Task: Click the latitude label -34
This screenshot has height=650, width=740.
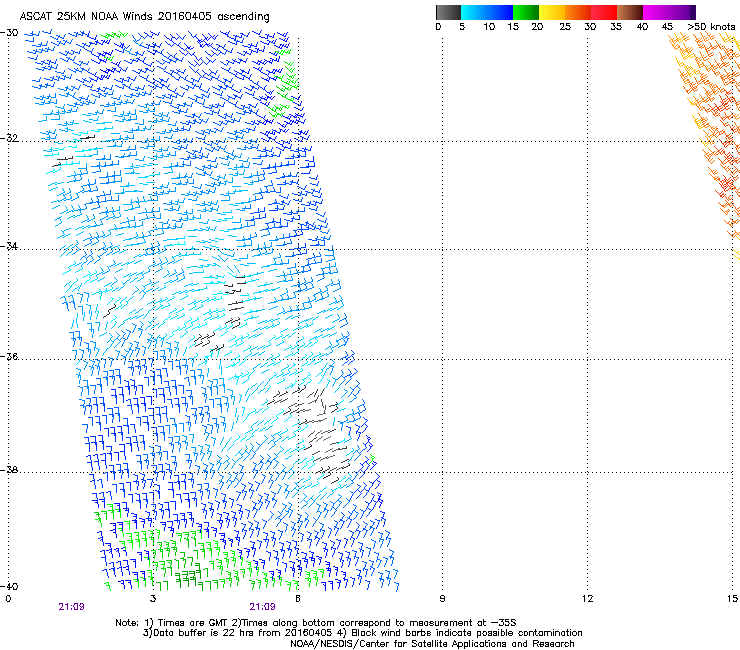Action: tap(9, 246)
